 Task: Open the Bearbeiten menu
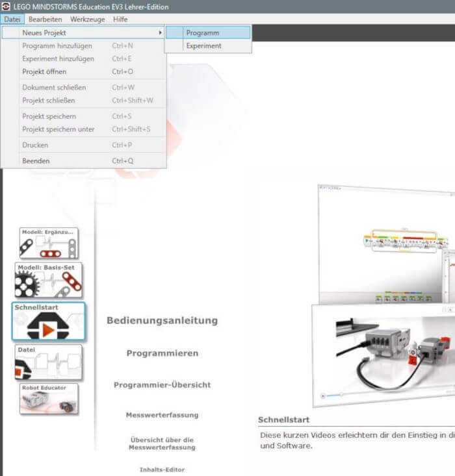45,19
